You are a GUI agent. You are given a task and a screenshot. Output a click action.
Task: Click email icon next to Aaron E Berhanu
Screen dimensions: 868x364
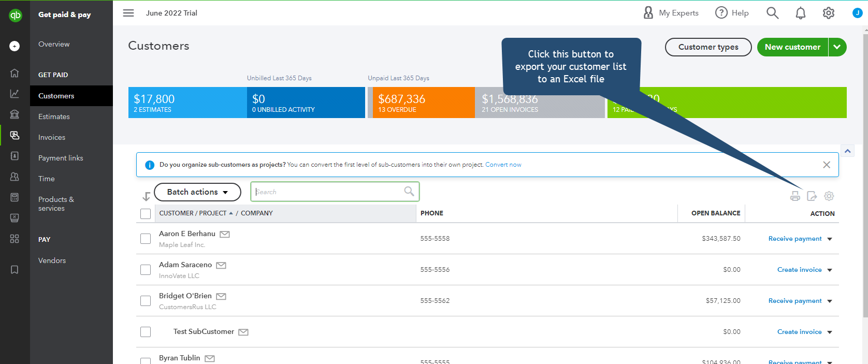coord(225,235)
